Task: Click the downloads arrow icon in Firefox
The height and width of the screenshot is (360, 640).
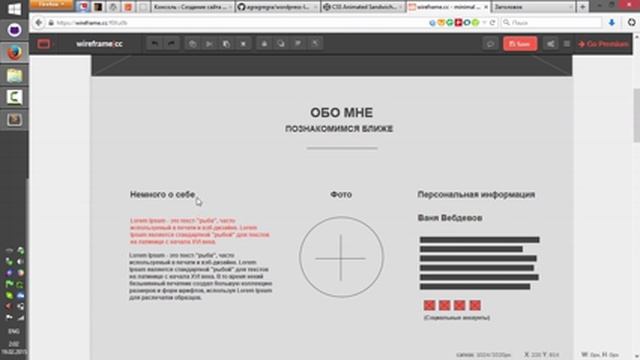Action: coord(611,23)
